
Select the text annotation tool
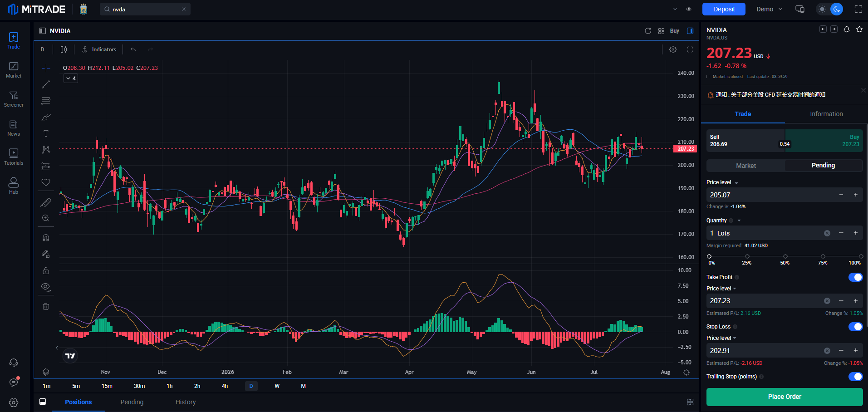46,133
